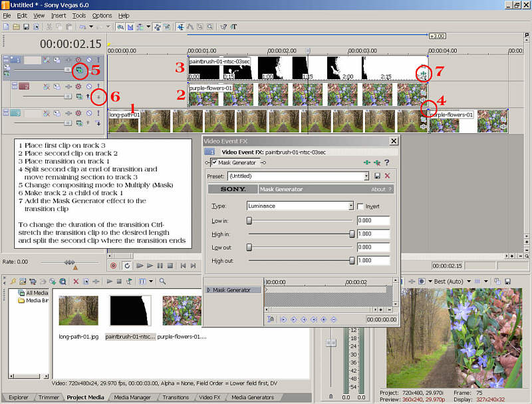Save the Mask Generator preset
The height and width of the screenshot is (404, 532).
point(377,176)
